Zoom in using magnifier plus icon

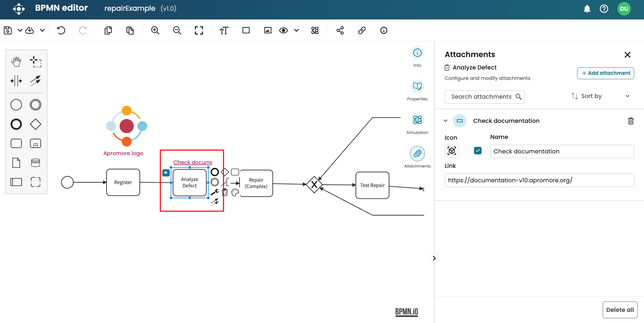pyautogui.click(x=155, y=31)
